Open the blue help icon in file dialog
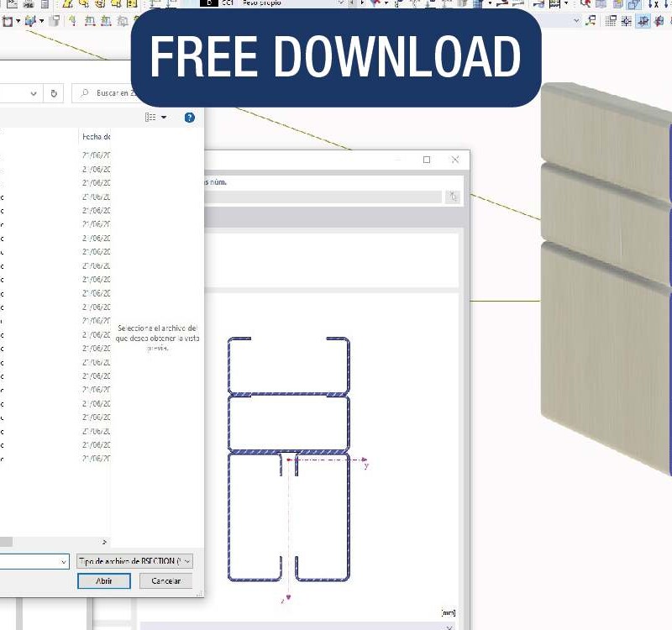This screenshot has width=672, height=630. click(x=190, y=118)
